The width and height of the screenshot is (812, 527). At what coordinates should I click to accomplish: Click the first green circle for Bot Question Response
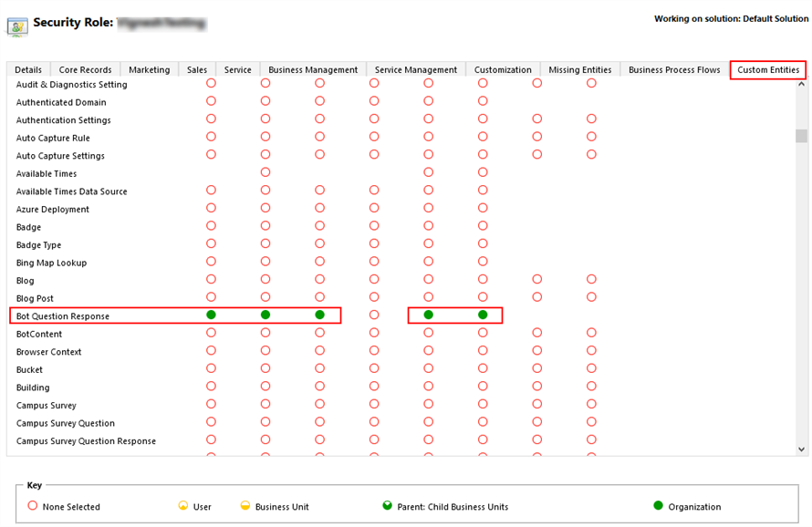(x=212, y=315)
